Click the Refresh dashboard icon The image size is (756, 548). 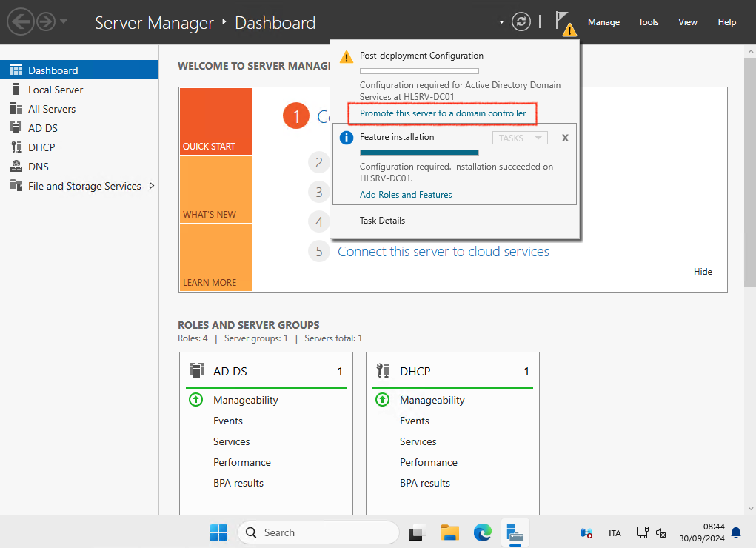[522, 22]
